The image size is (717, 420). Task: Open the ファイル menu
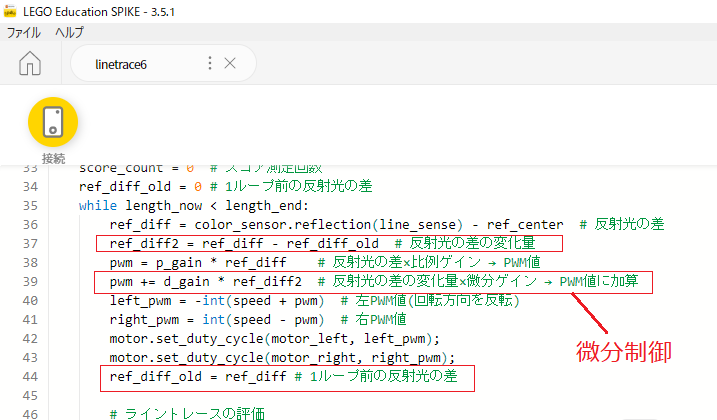pos(24,32)
